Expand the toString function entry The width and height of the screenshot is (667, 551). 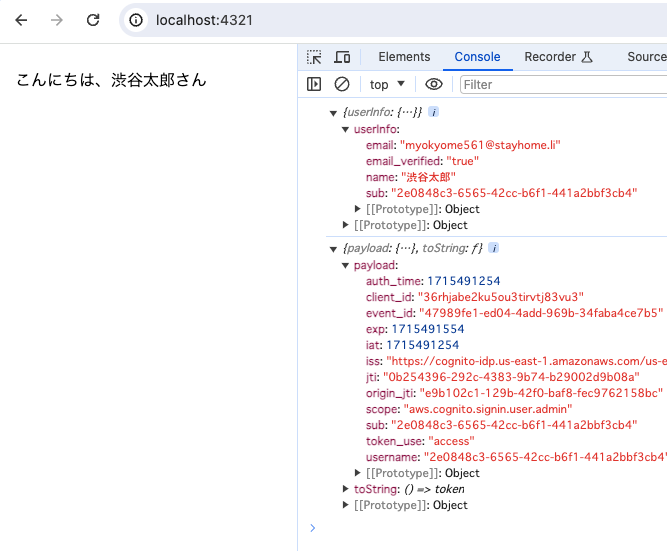click(x=345, y=489)
